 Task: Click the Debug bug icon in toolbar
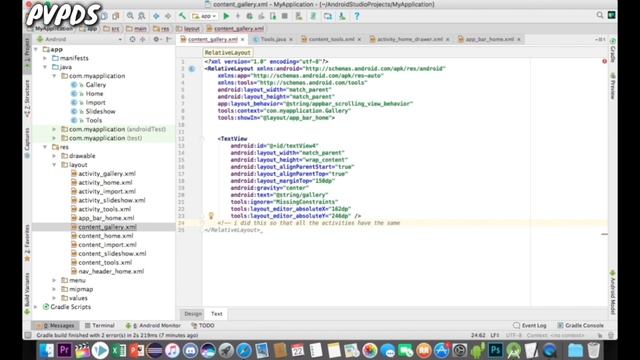click(249, 16)
